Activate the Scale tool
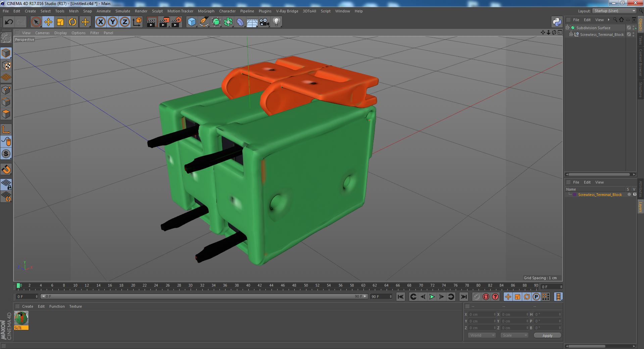 [60, 22]
